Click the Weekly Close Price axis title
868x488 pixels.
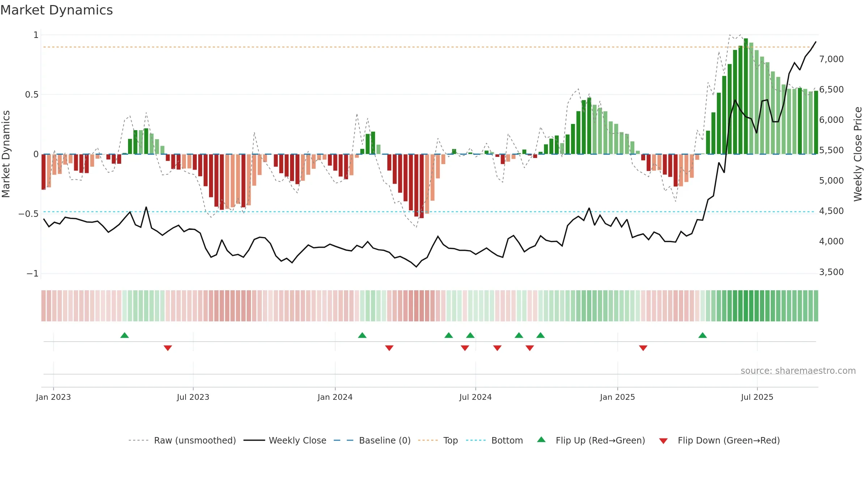click(858, 154)
